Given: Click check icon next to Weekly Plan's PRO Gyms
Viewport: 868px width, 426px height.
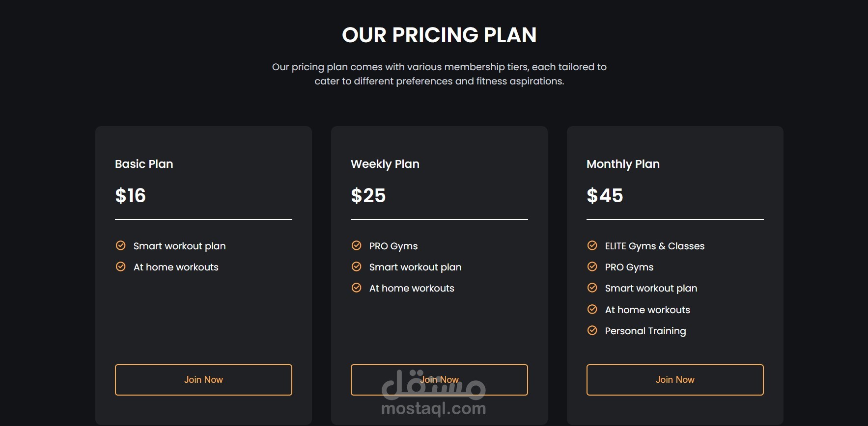Looking at the screenshot, I should 356,245.
